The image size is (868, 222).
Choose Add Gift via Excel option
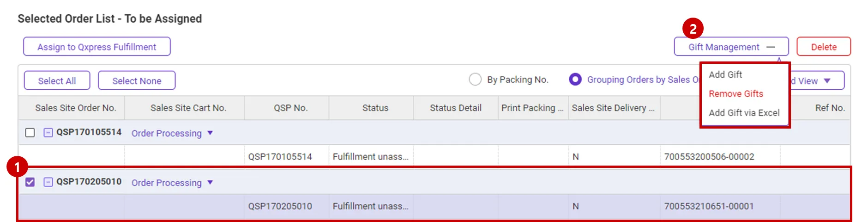pos(744,113)
